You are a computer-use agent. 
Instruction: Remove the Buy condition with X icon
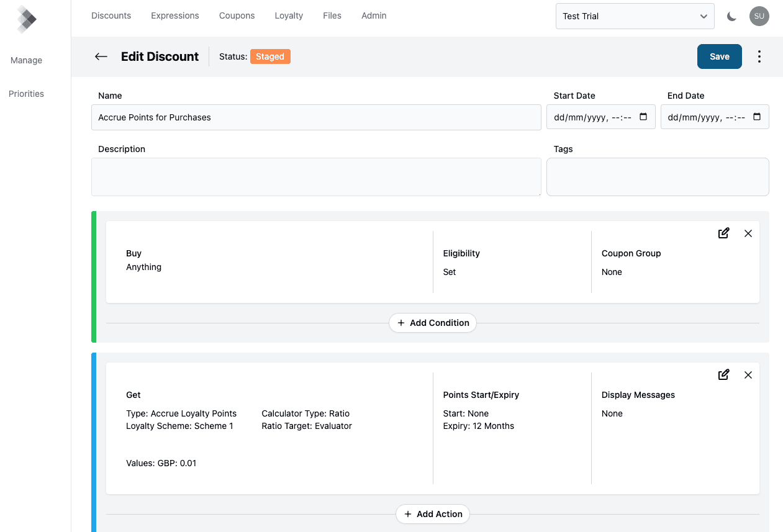point(748,233)
